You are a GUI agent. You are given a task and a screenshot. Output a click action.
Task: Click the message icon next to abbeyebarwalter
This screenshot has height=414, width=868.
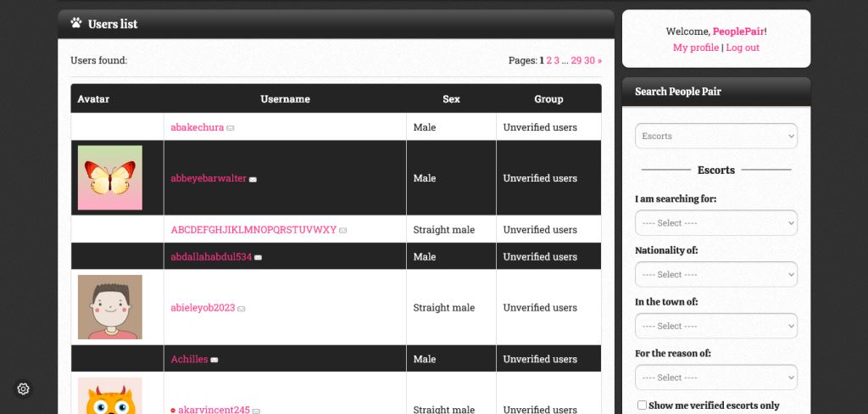click(253, 179)
